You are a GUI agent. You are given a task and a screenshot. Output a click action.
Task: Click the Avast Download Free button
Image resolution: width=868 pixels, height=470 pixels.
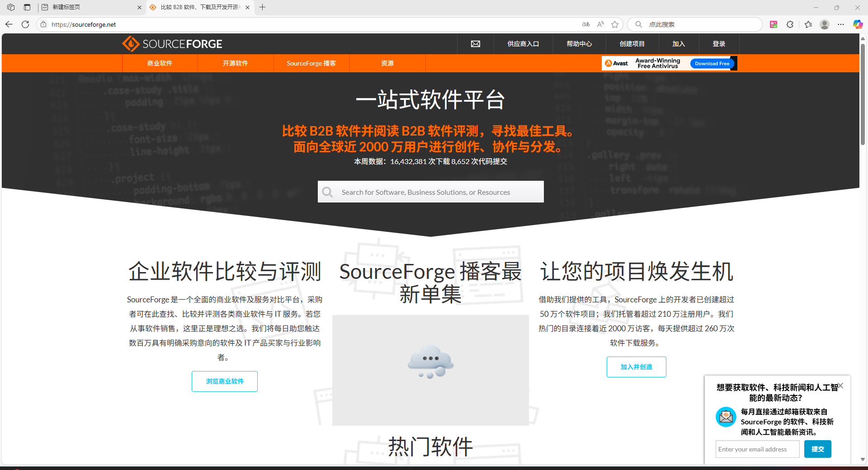click(712, 64)
